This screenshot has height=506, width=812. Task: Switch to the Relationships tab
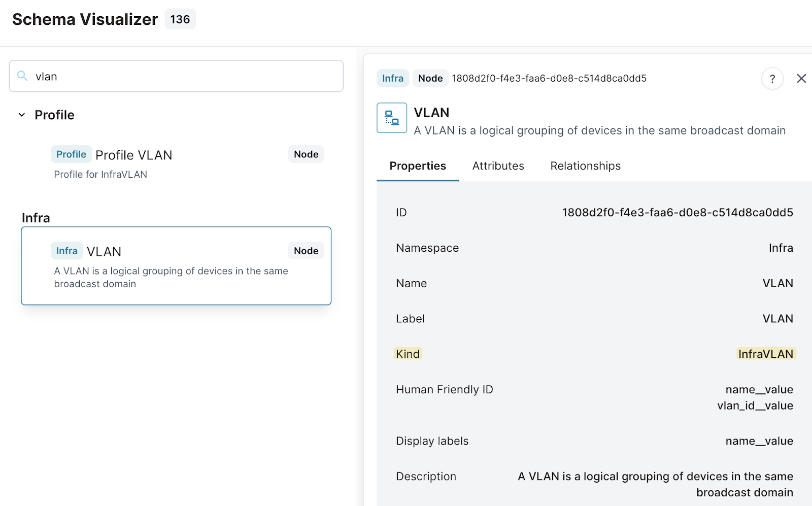click(x=585, y=166)
